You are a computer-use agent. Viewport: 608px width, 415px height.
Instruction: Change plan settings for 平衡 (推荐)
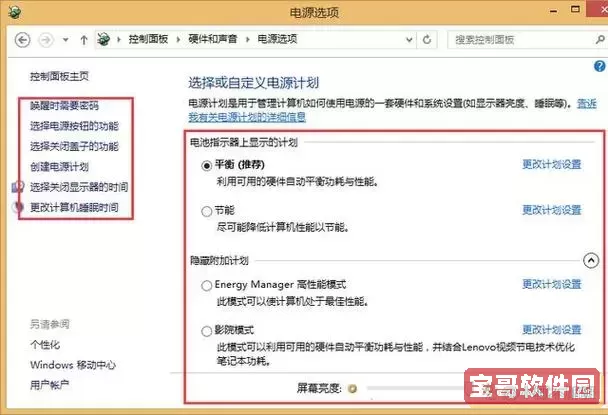click(x=552, y=164)
